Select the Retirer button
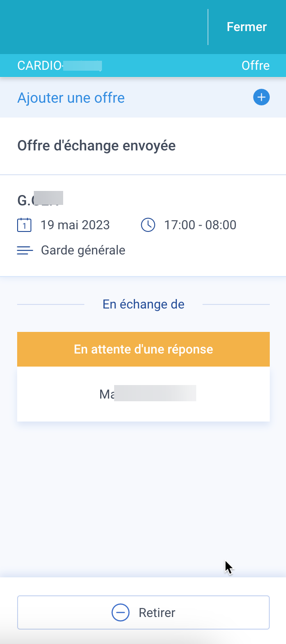This screenshot has width=286, height=644. [x=143, y=612]
